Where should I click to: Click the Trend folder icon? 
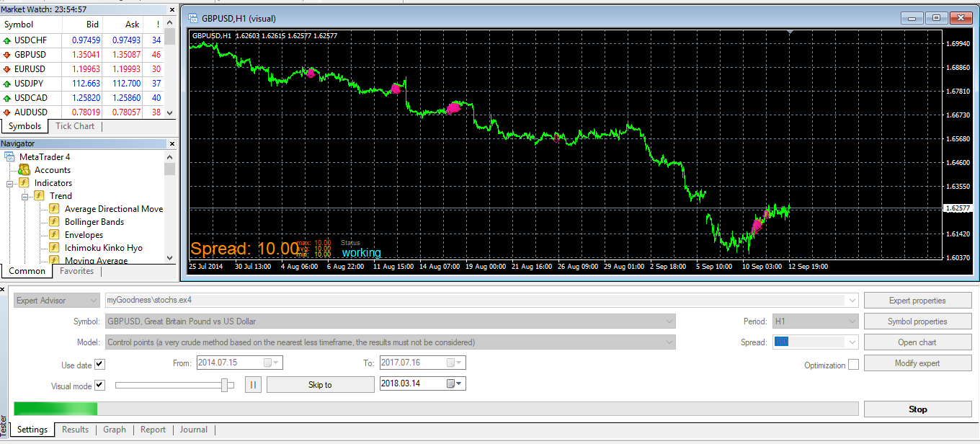[x=39, y=196]
